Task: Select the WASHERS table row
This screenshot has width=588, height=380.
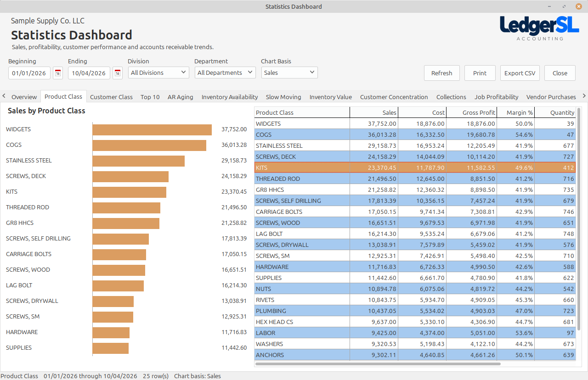Action: [x=415, y=344]
